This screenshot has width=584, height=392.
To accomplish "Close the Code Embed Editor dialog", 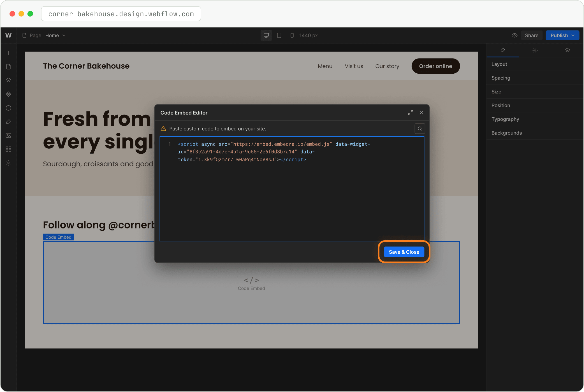I will (421, 113).
